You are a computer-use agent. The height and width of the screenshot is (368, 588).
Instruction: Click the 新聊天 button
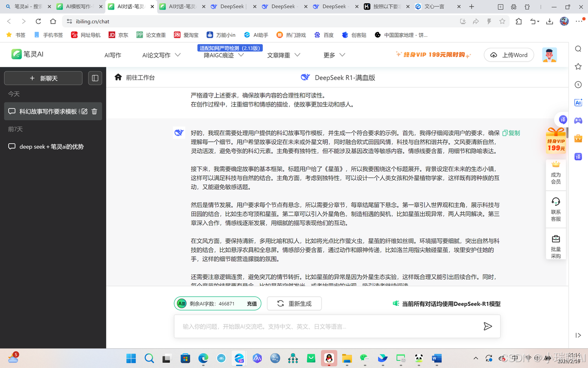(43, 78)
